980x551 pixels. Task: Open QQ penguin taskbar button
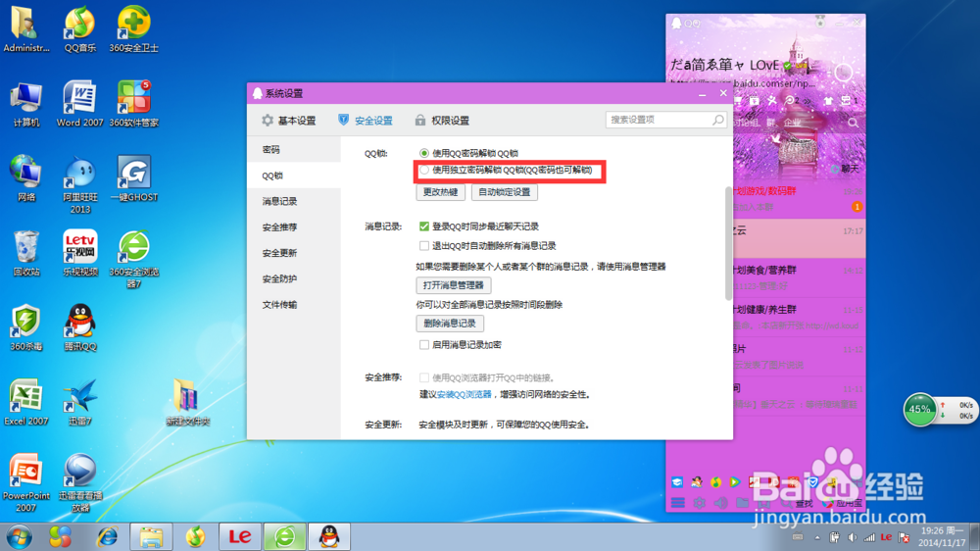pyautogui.click(x=329, y=536)
